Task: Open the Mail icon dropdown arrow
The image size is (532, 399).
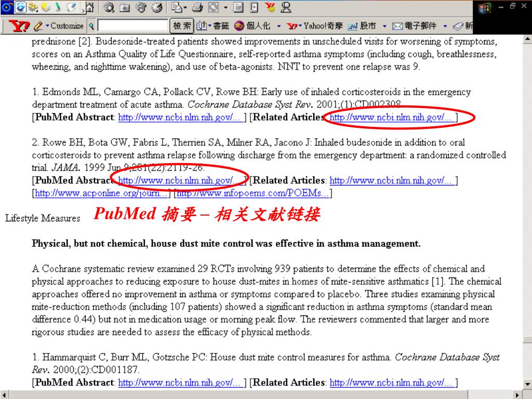Action: tap(185, 7)
